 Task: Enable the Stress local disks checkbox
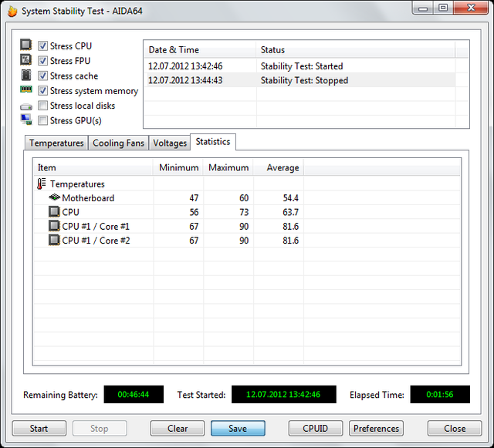tap(43, 106)
